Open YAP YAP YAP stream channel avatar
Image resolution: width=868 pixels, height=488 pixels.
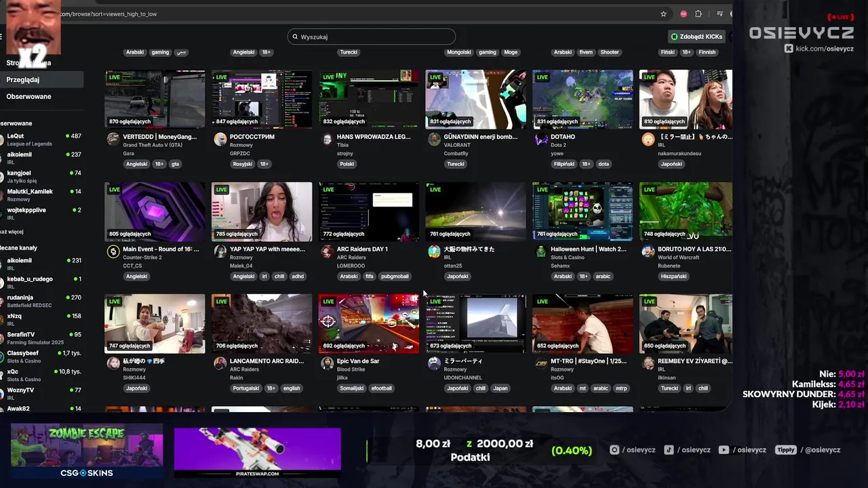(220, 251)
